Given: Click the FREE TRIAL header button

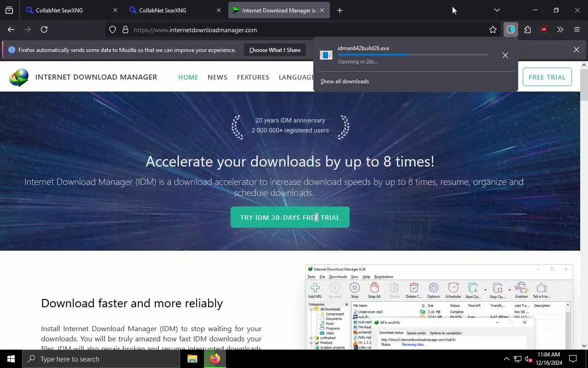Looking at the screenshot, I should coord(547,77).
